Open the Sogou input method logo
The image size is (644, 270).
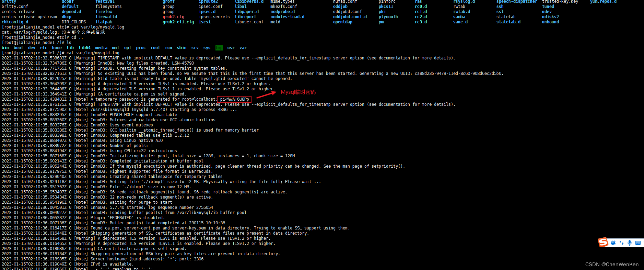click(603, 243)
